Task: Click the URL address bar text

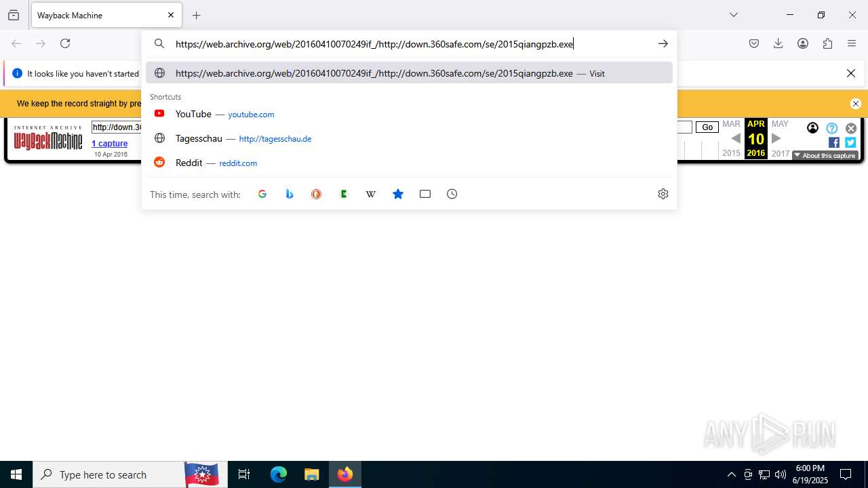Action: [x=374, y=44]
